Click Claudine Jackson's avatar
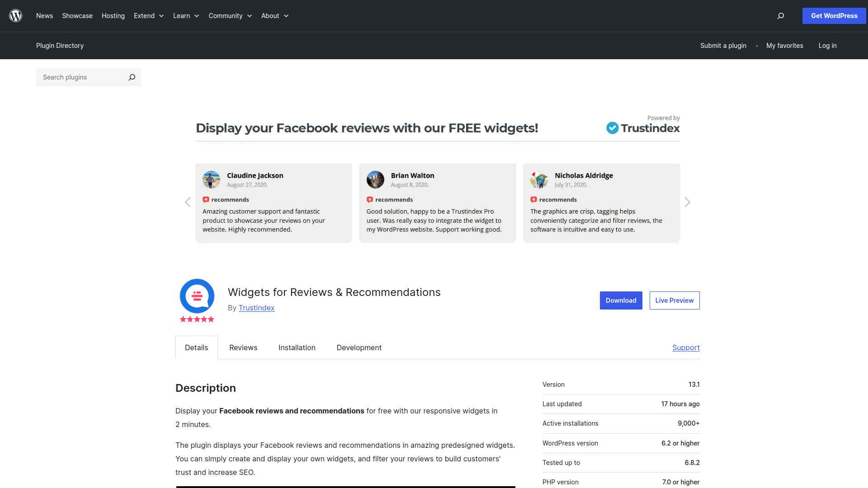868x488 pixels. (x=211, y=179)
